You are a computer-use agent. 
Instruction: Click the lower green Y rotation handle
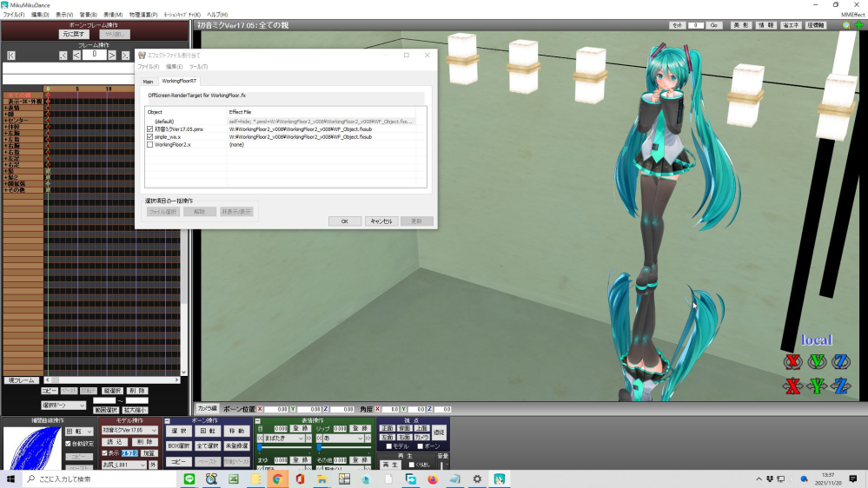pyautogui.click(x=817, y=386)
